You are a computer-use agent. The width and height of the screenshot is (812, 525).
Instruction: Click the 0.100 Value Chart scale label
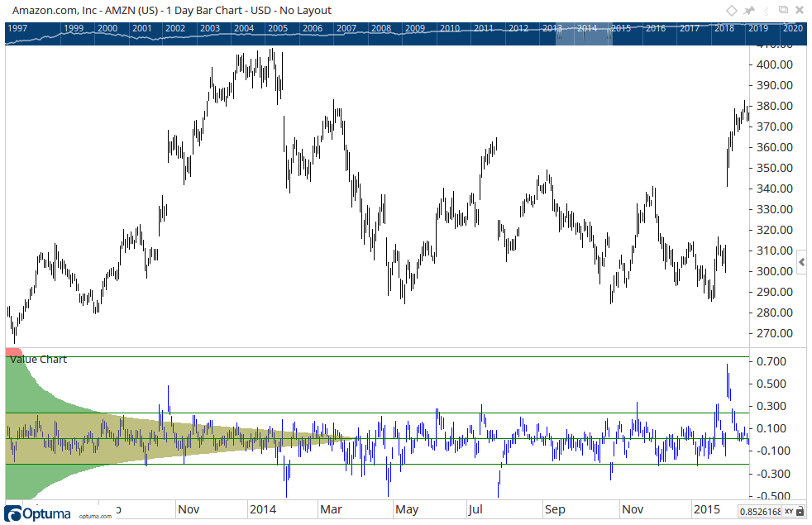[x=771, y=429]
